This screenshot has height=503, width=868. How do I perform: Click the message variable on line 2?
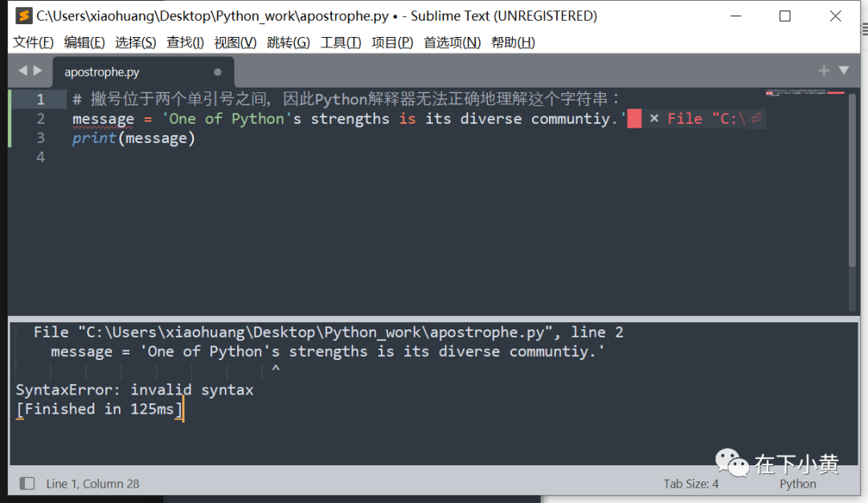[x=103, y=118]
